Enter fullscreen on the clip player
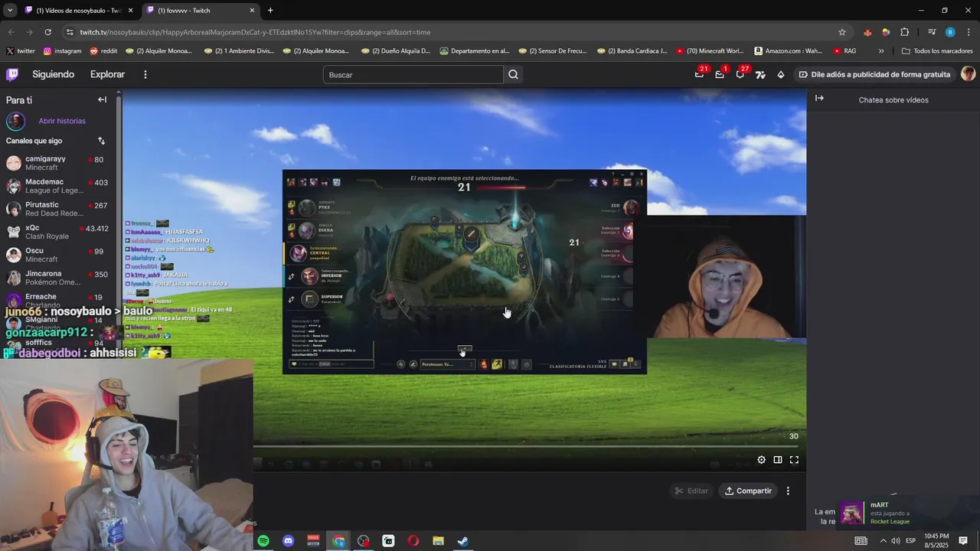This screenshot has width=980, height=551. click(x=794, y=460)
